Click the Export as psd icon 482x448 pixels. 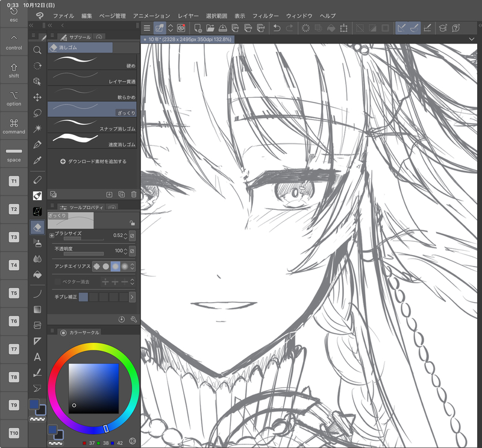point(261,28)
